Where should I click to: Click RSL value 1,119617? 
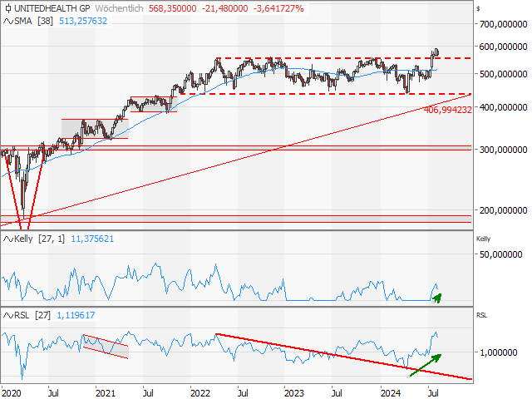(x=76, y=316)
